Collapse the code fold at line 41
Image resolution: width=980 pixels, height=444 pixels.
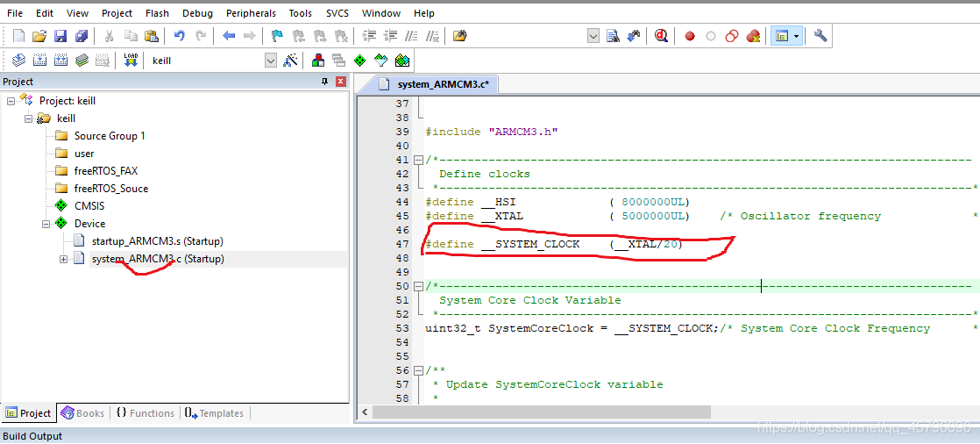pos(417,160)
